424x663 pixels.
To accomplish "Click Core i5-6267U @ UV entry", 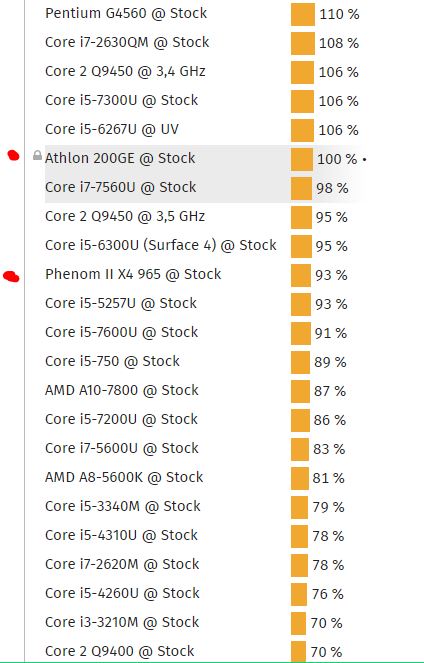I will point(112,129).
